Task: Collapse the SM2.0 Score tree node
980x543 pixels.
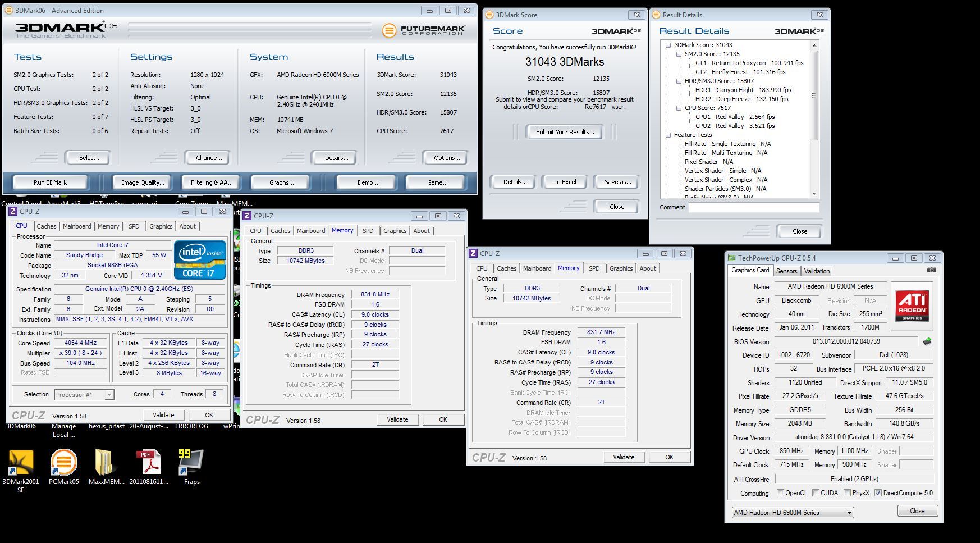Action: [x=679, y=54]
